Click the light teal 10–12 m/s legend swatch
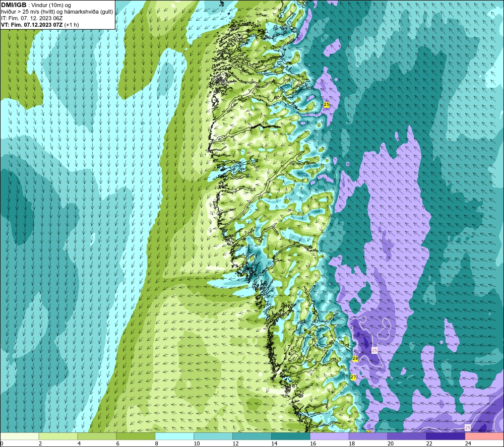Image resolution: width=504 pixels, height=447 pixels. (213, 436)
